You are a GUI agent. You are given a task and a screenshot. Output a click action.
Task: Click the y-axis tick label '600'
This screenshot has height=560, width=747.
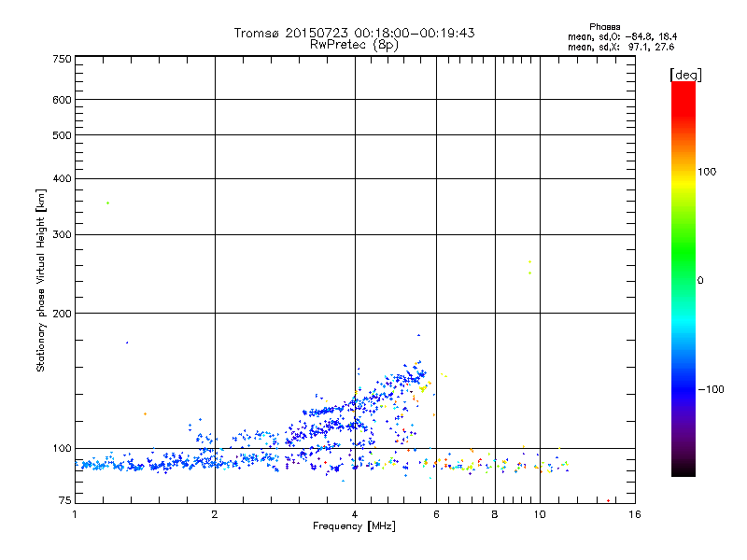[62, 100]
